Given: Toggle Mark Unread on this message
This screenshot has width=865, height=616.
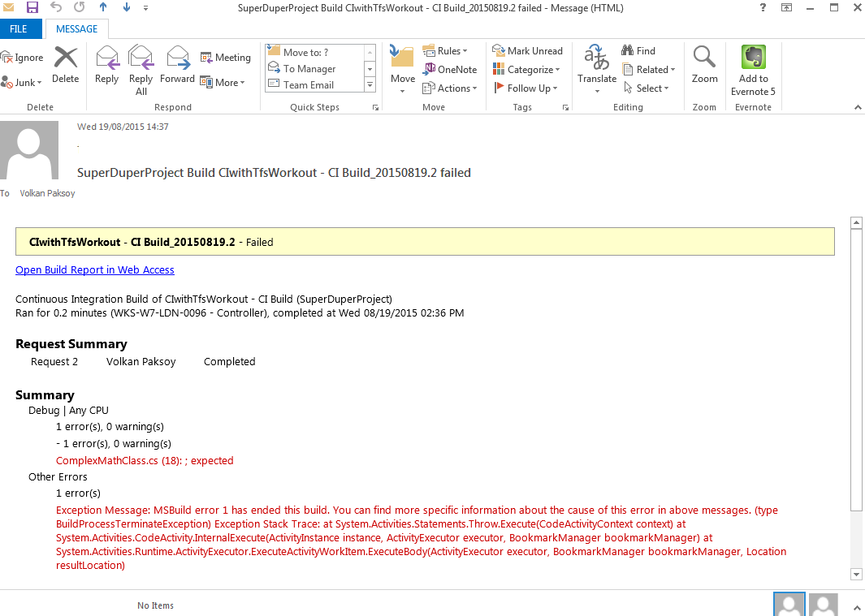Looking at the screenshot, I should [527, 51].
